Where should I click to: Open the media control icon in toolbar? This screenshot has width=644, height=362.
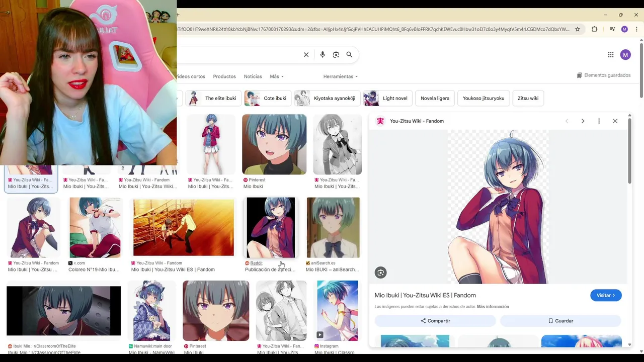coord(612,29)
